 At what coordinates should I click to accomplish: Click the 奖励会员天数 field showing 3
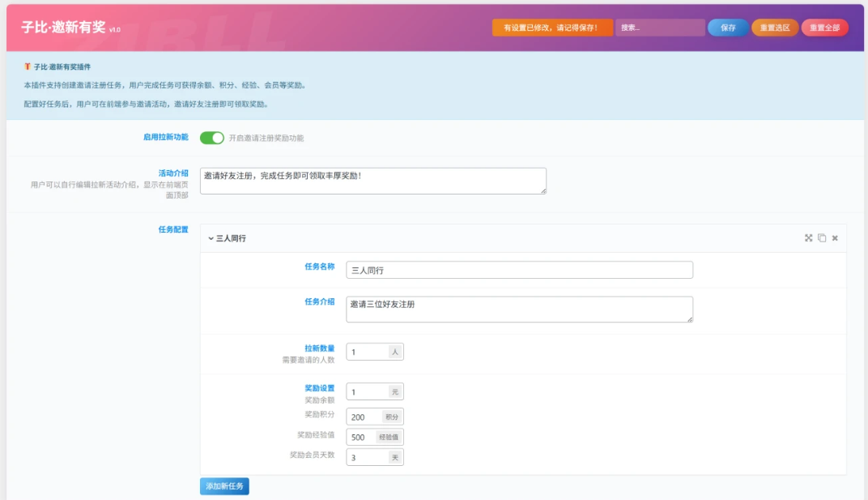click(367, 458)
